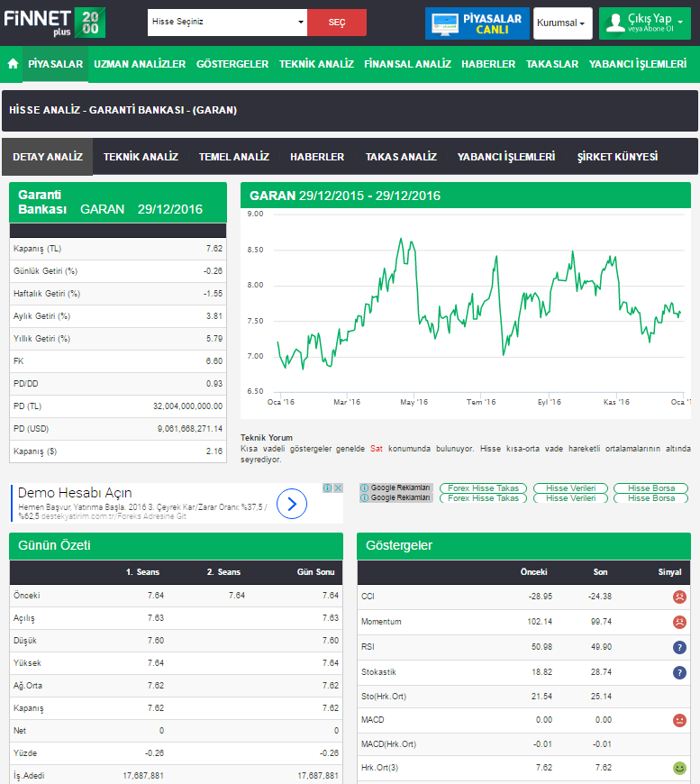Click lower Hisse Borsa ad link
The height and width of the screenshot is (784, 700).
[651, 498]
